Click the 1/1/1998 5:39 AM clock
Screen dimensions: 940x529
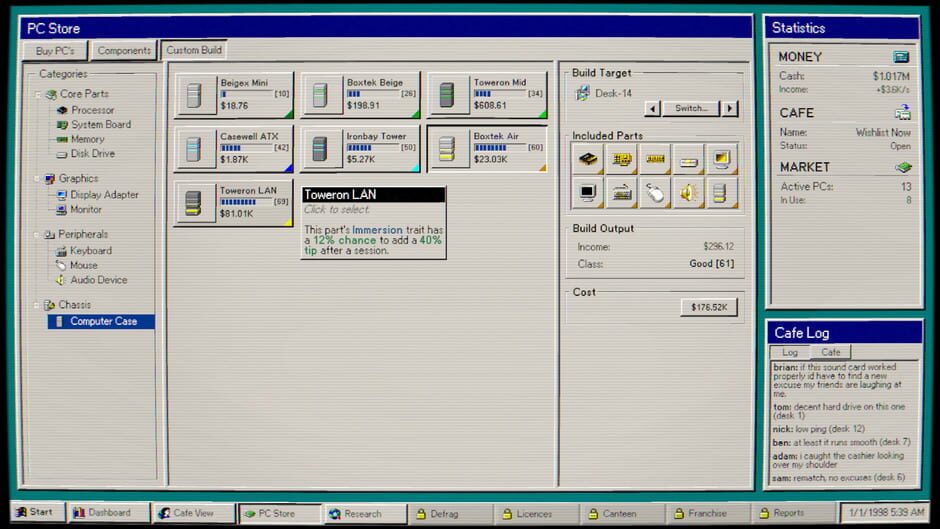(884, 512)
